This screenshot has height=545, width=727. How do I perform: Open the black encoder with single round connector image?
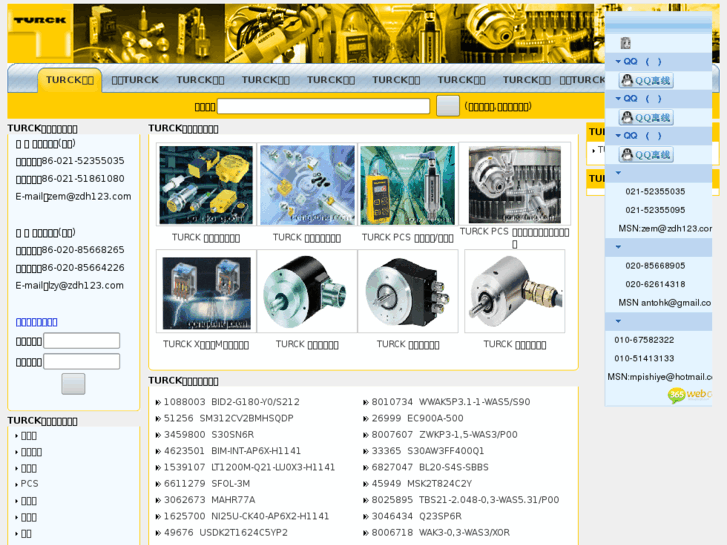(x=307, y=291)
